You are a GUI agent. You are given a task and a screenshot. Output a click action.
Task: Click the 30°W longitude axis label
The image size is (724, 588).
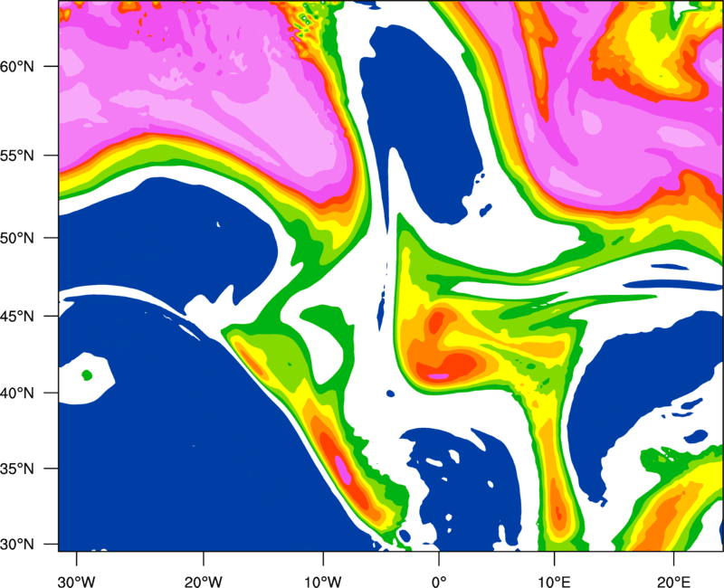[x=76, y=582]
